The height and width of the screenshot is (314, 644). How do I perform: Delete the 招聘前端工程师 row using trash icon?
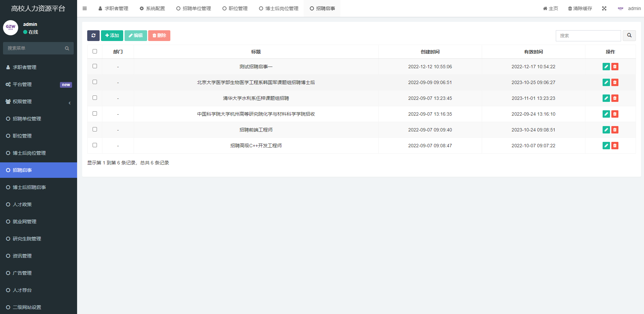615,130
